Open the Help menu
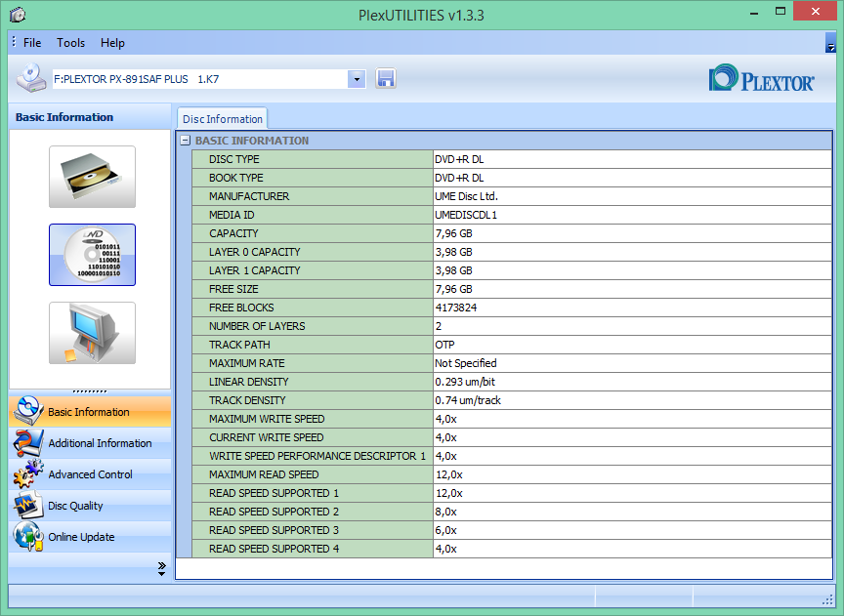 tap(112, 43)
